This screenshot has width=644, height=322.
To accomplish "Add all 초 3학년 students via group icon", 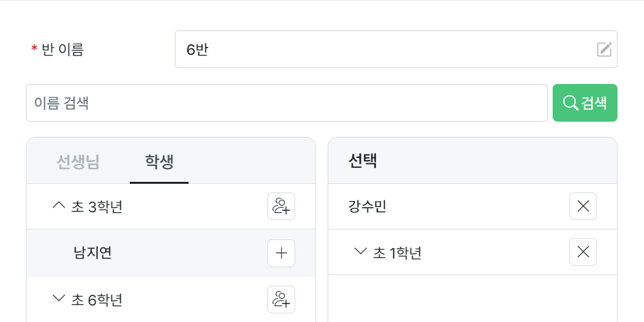I will point(281,206).
